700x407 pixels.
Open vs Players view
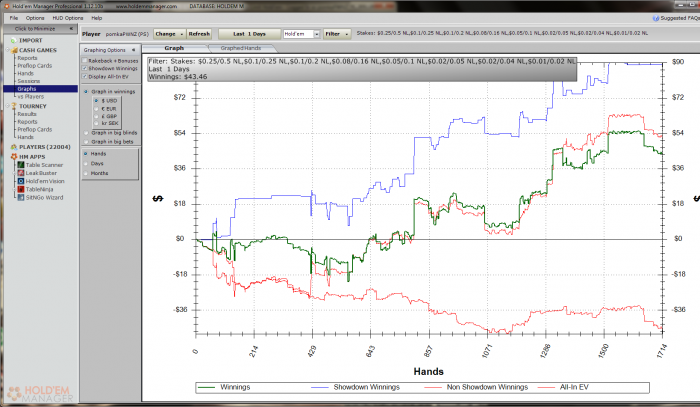tap(31, 96)
